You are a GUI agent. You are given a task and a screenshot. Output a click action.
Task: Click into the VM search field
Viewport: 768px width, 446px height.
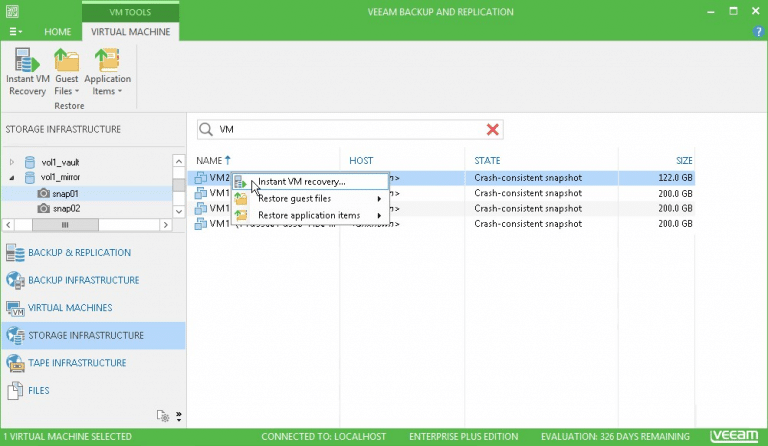point(350,129)
